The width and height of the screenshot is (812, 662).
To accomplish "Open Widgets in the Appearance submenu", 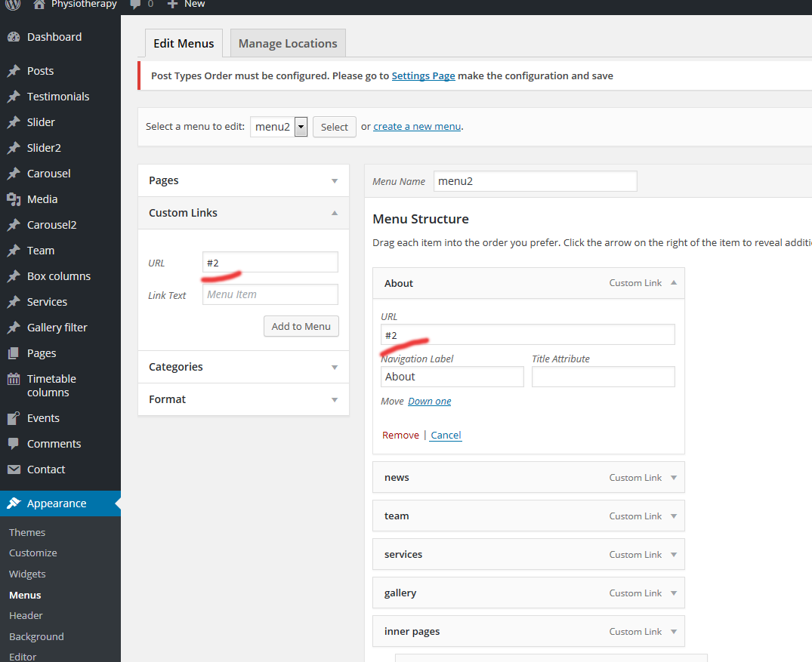I will coord(27,574).
